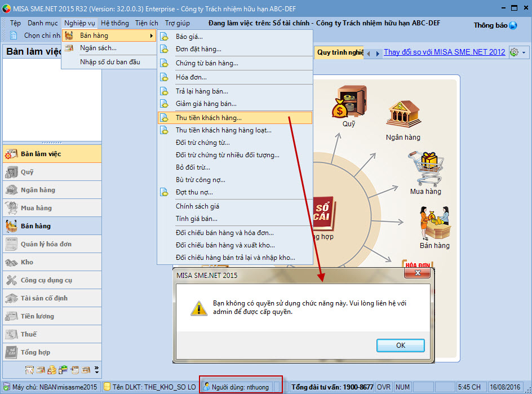
Task: Select Thu tiền khách hàng hàng loạt...
Action: click(235, 130)
